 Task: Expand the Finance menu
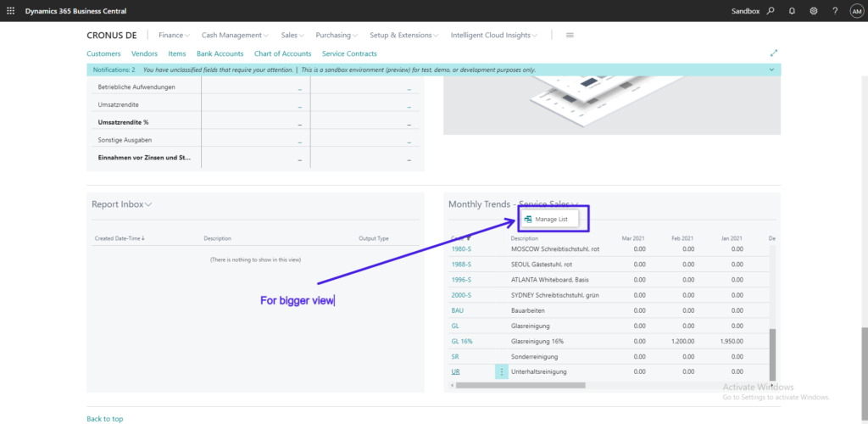174,35
